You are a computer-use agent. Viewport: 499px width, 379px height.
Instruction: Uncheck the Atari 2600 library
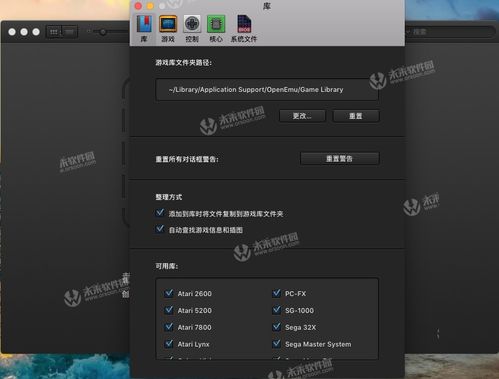169,293
